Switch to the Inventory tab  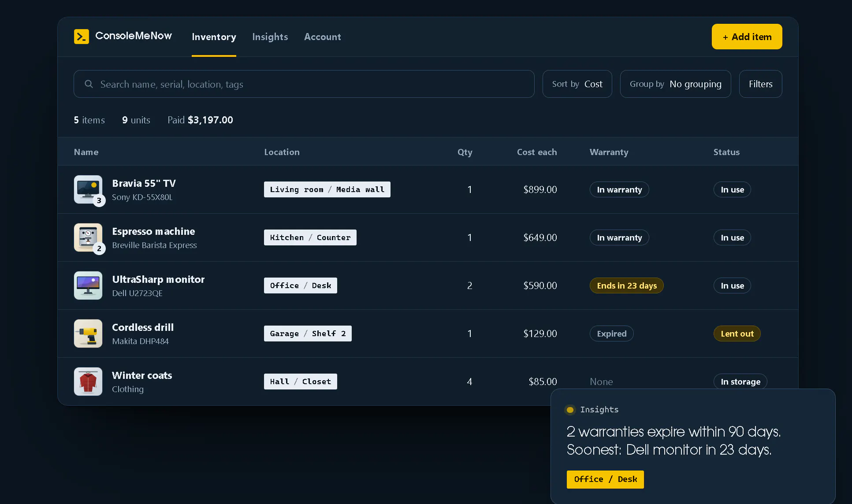tap(214, 37)
